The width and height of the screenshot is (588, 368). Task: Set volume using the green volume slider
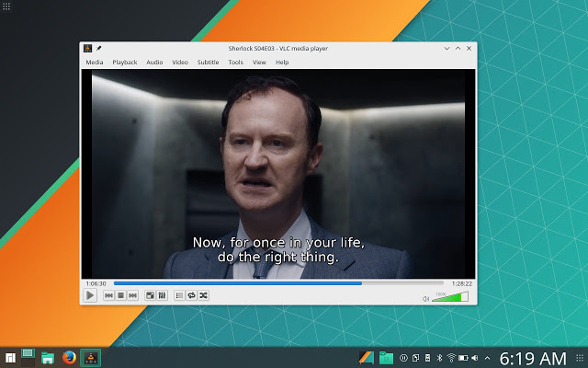(x=450, y=296)
